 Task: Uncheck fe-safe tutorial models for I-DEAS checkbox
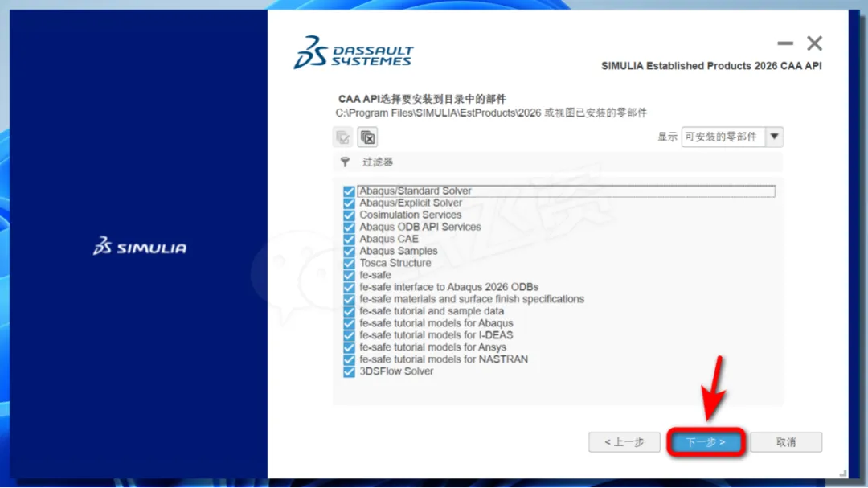pos(349,335)
